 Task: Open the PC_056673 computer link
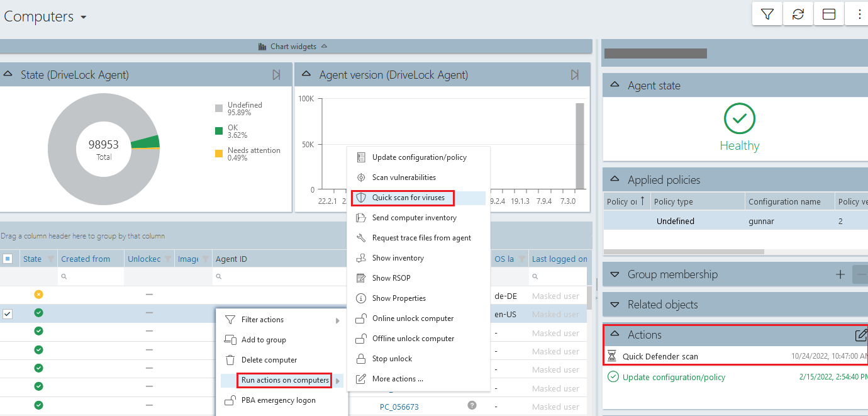(399, 407)
